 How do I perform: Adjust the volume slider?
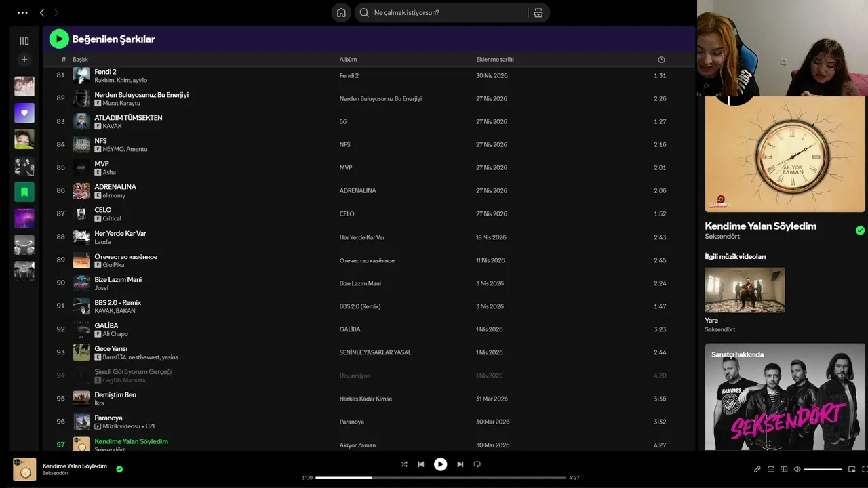[823, 469]
